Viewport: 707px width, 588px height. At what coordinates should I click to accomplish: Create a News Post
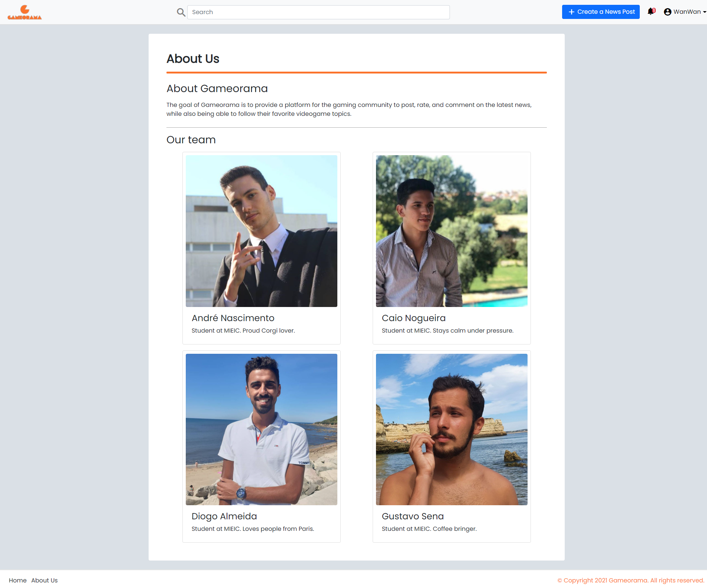[601, 12]
